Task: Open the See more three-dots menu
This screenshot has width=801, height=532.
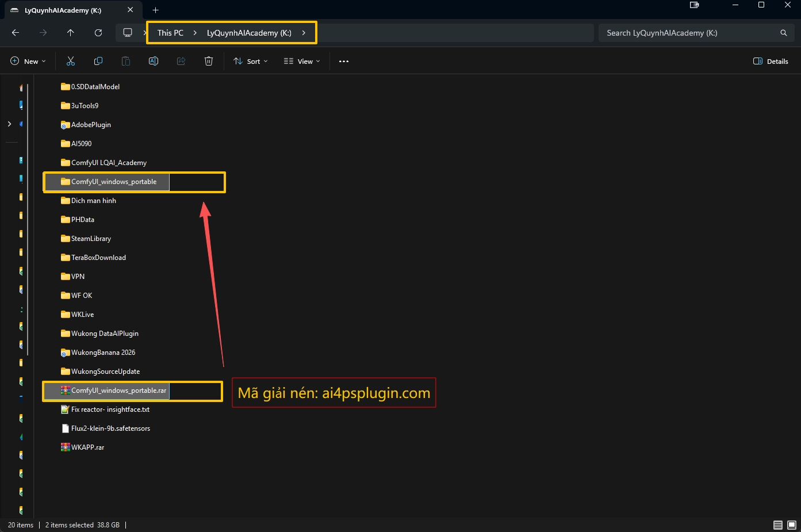Action: point(344,61)
